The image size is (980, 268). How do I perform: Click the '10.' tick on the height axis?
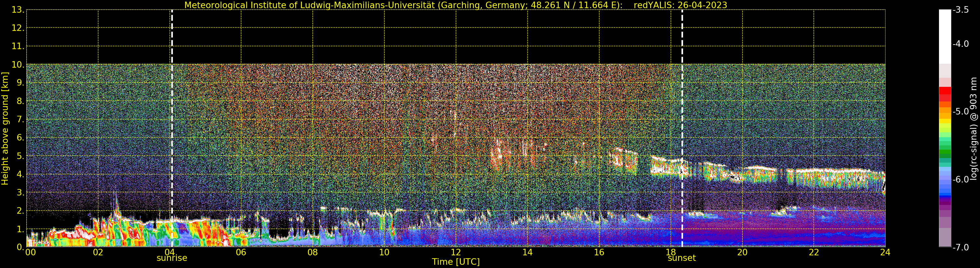18,65
